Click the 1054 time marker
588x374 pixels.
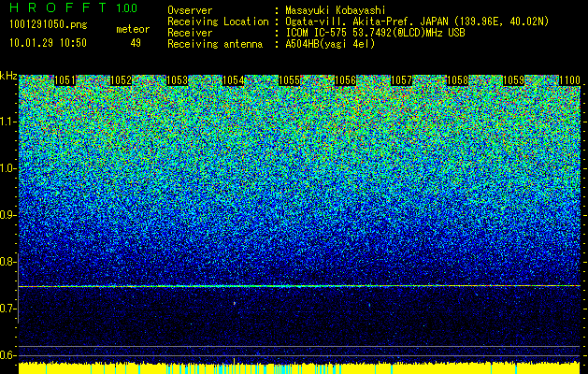pyautogui.click(x=234, y=80)
